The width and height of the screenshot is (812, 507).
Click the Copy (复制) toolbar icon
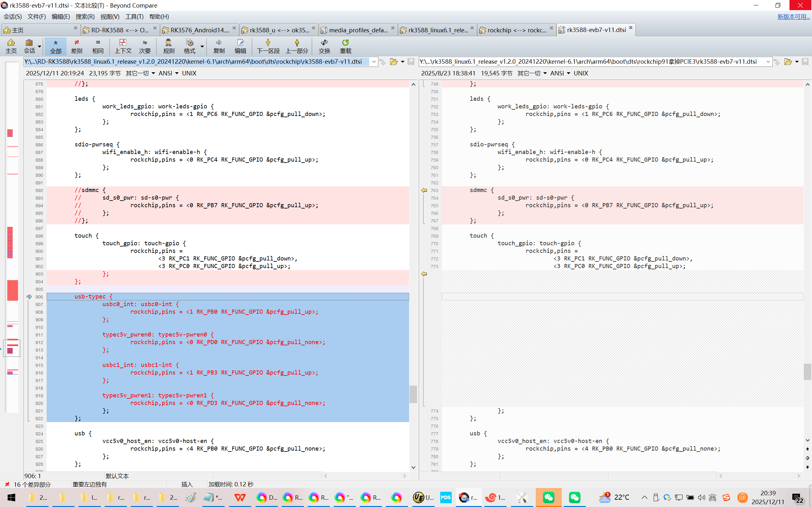[x=219, y=46]
